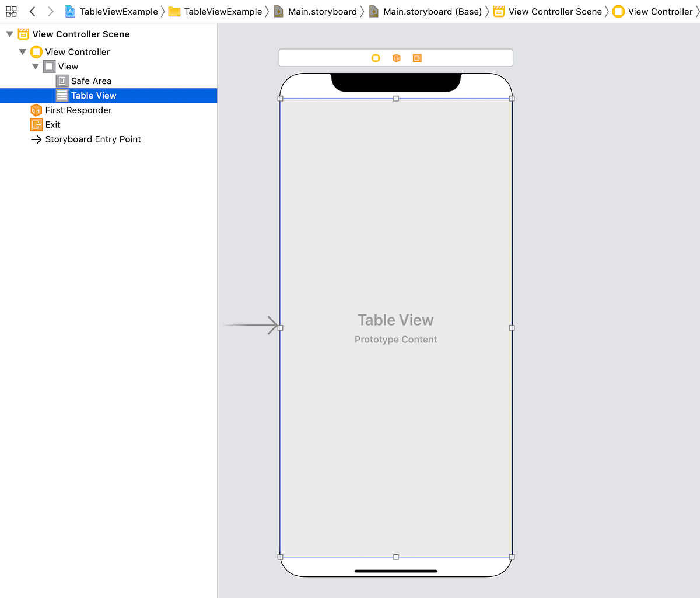
Task: Click the Exit icon in scene dock
Action: pyautogui.click(x=417, y=58)
